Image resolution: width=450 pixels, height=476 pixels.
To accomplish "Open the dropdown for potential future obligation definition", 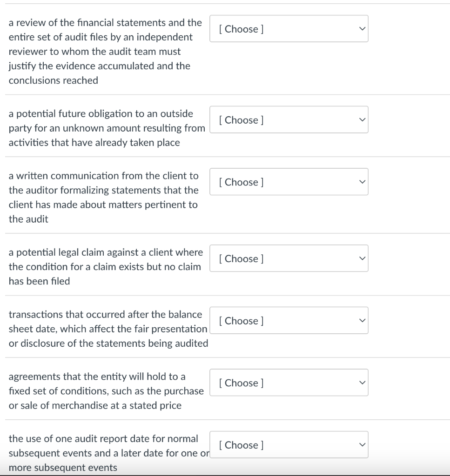I will point(289,120).
